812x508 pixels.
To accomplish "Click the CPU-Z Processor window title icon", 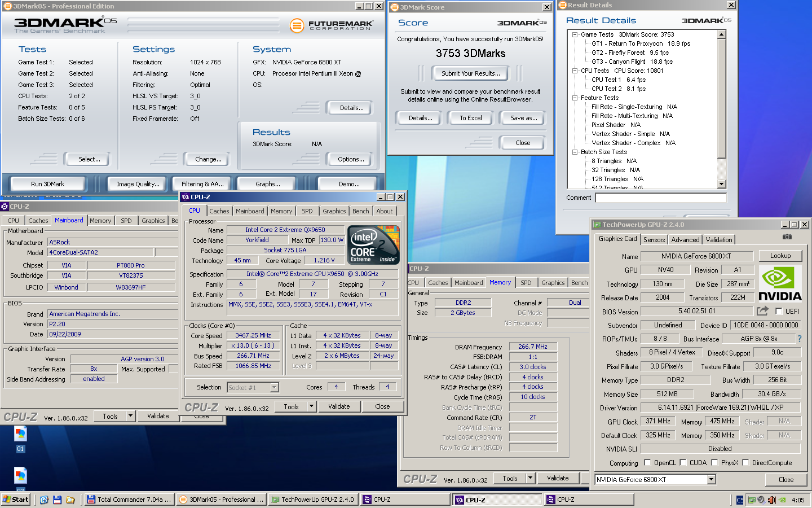I will (x=185, y=197).
